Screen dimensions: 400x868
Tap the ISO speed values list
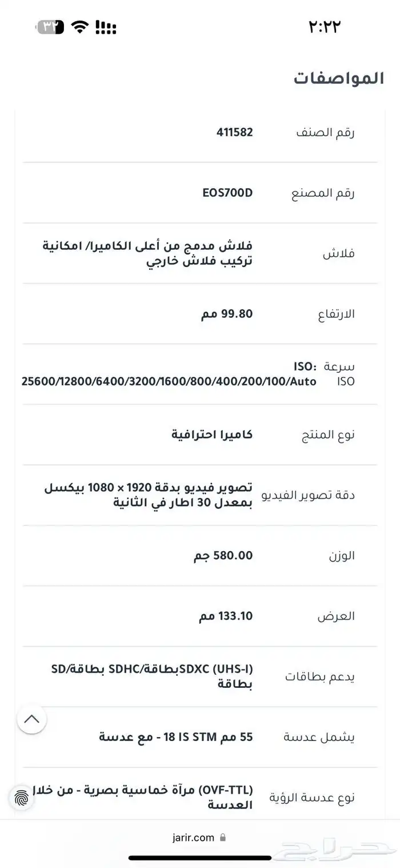[x=169, y=381]
